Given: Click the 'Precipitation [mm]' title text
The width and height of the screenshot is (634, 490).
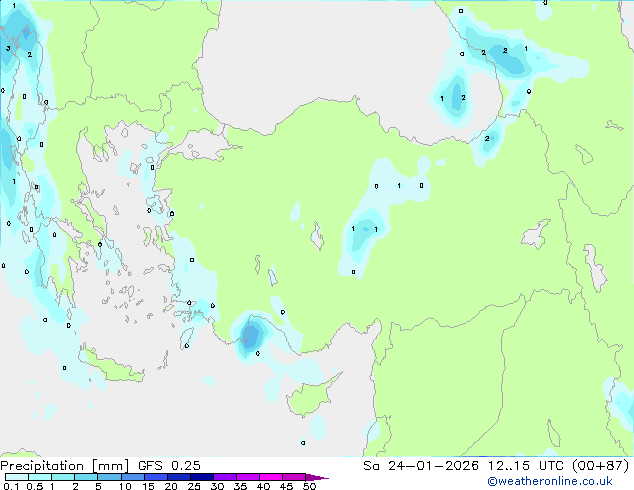Looking at the screenshot, I should click(x=65, y=466).
